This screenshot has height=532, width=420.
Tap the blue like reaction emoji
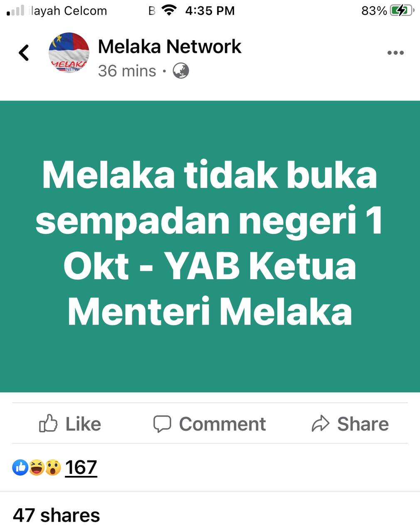pos(20,468)
